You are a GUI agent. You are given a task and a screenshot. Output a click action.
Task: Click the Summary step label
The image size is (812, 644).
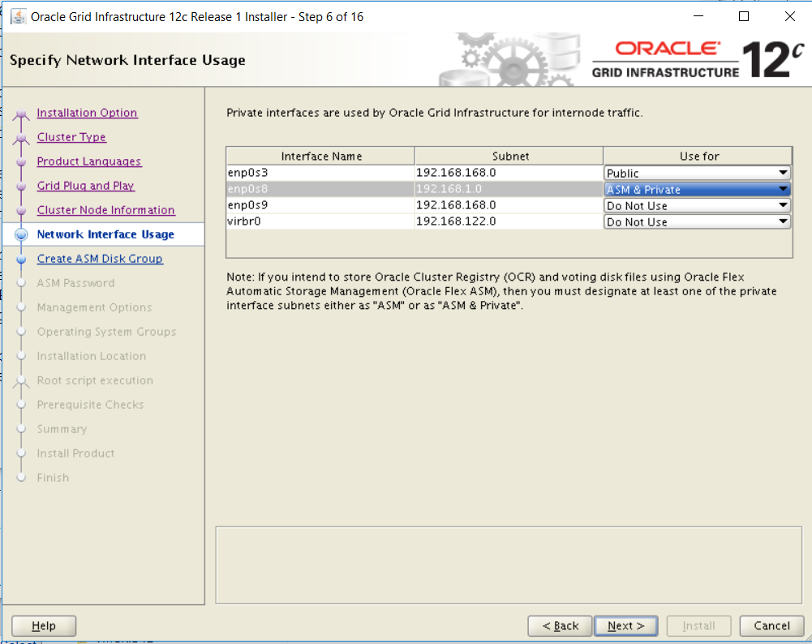[x=62, y=429]
